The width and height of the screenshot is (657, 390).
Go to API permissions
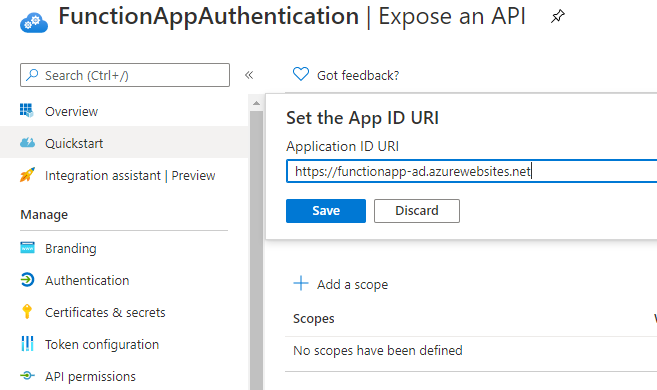coord(124,376)
